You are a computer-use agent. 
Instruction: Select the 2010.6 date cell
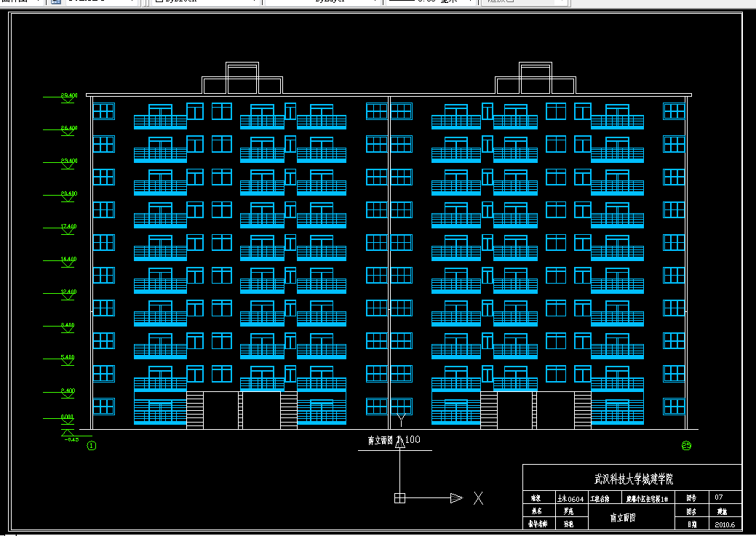[x=725, y=524]
